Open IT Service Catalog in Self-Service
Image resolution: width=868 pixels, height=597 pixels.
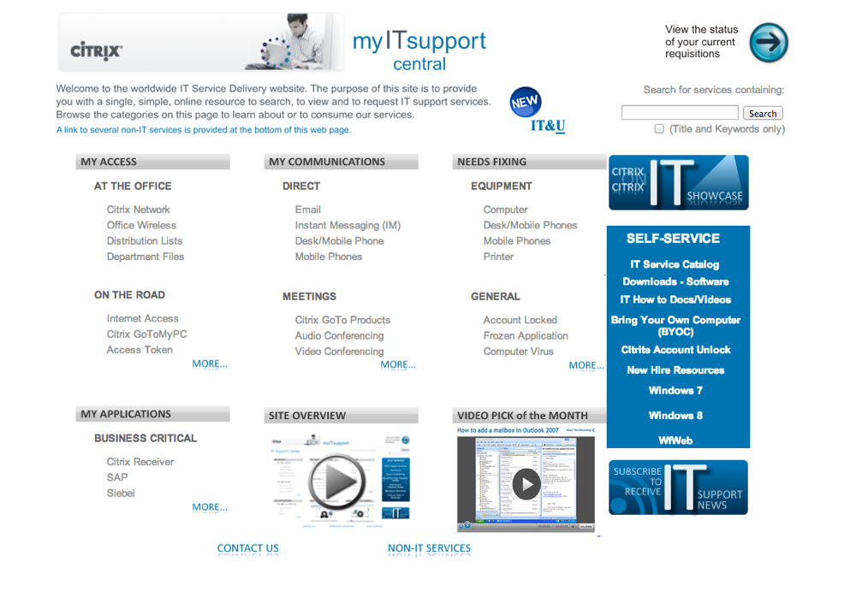point(675,264)
